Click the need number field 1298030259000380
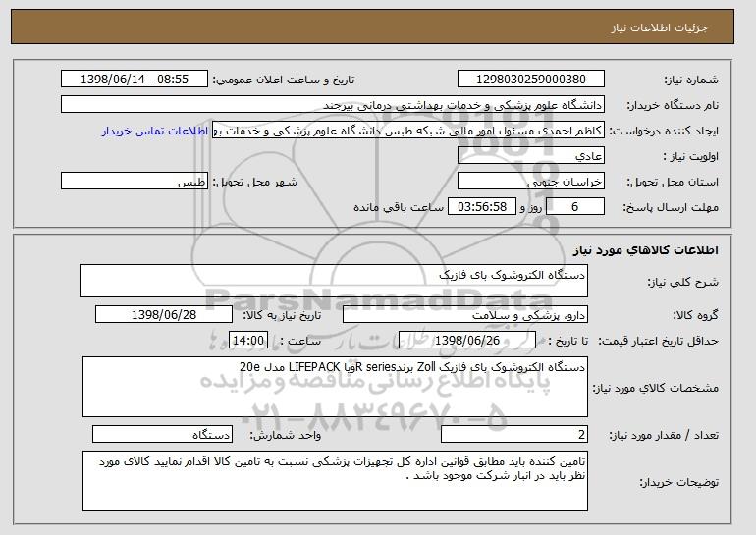 [531, 80]
